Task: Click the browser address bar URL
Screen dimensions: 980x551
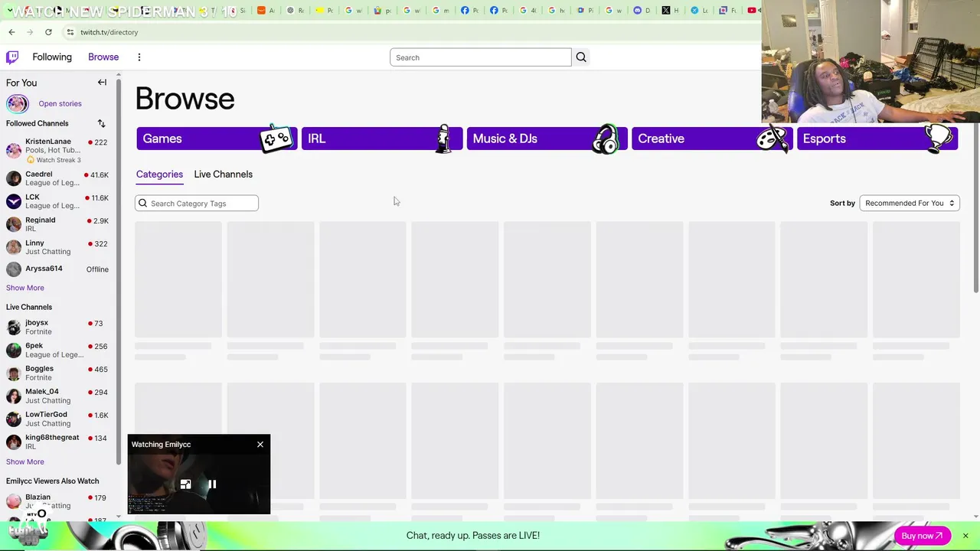Action: tap(109, 32)
